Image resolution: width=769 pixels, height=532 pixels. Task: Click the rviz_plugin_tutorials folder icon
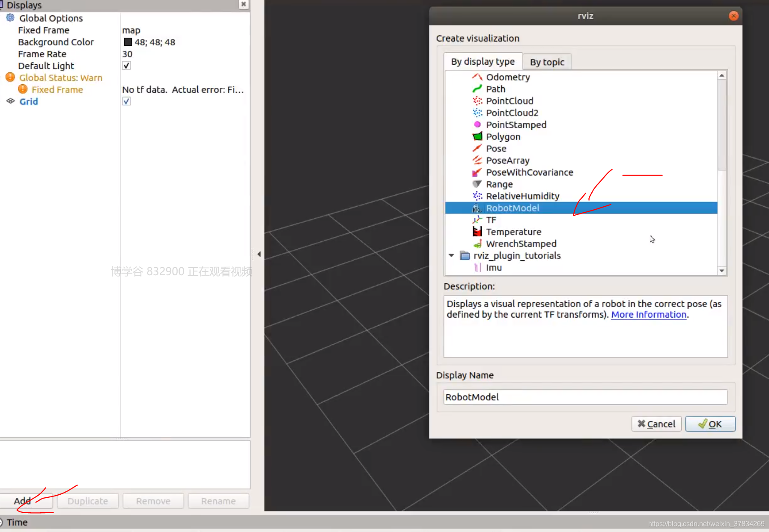tap(465, 256)
